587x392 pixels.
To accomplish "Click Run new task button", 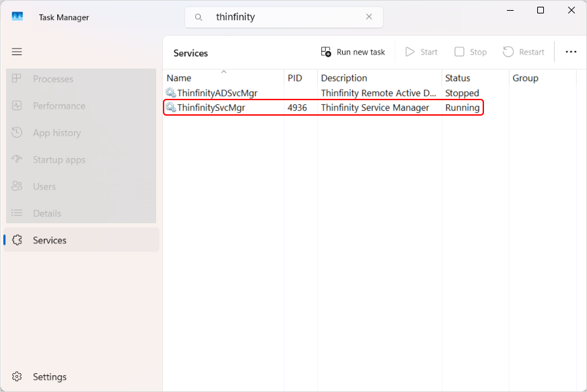I will 353,52.
